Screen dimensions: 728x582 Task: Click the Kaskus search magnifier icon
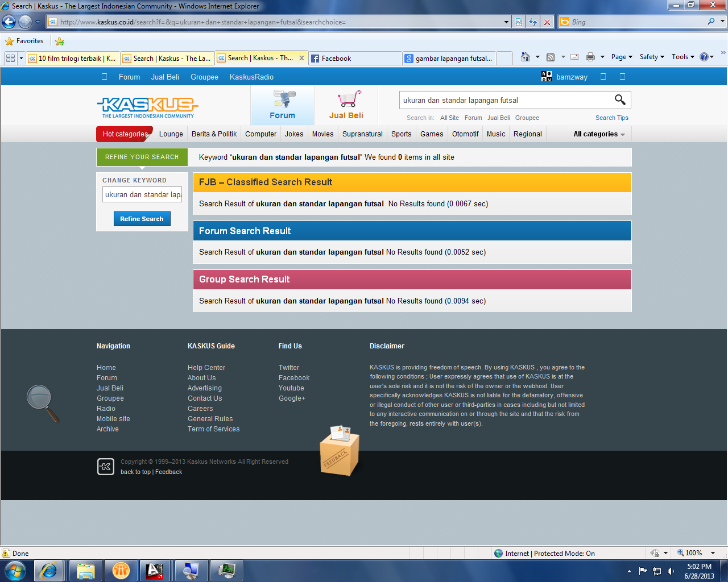pyautogui.click(x=620, y=100)
